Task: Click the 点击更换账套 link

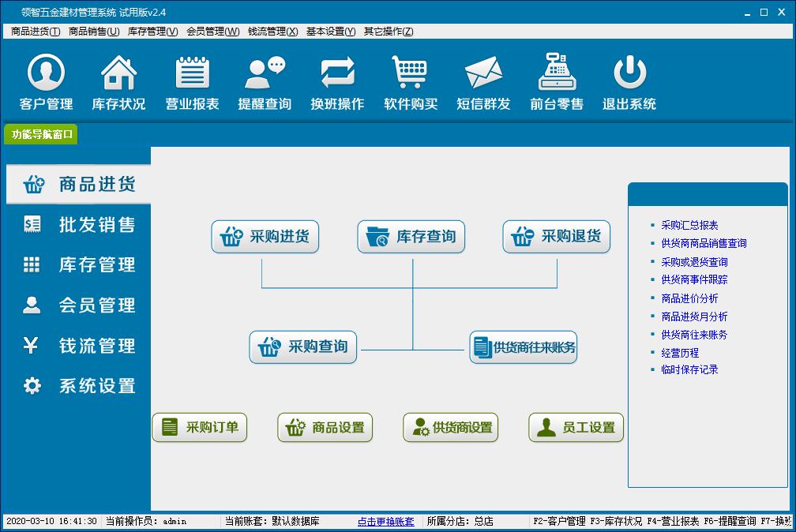Action: pos(386,521)
